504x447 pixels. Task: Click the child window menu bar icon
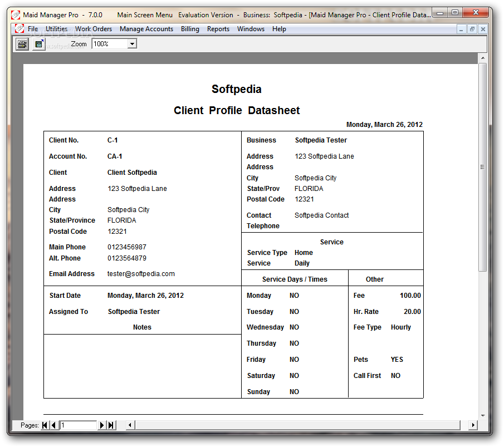19,28
